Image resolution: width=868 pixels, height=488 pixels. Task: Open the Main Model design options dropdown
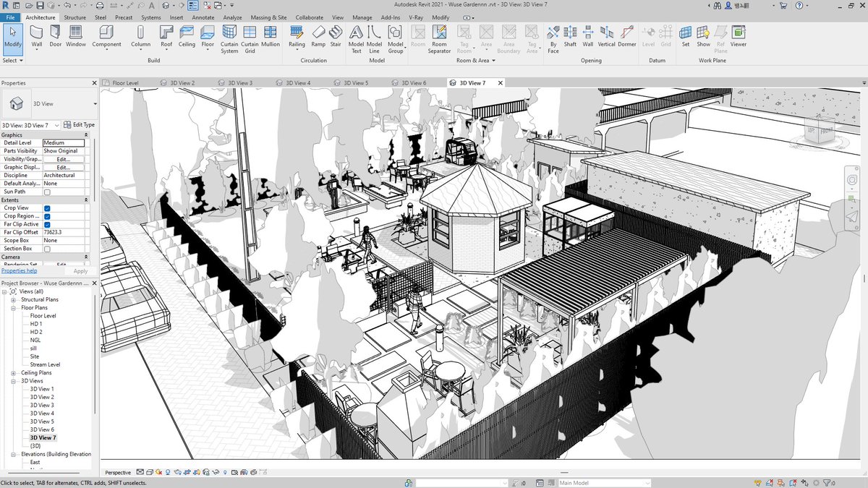605,483
